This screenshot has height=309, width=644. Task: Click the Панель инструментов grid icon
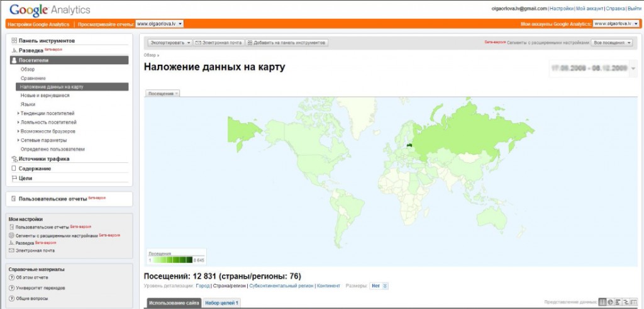click(x=14, y=41)
